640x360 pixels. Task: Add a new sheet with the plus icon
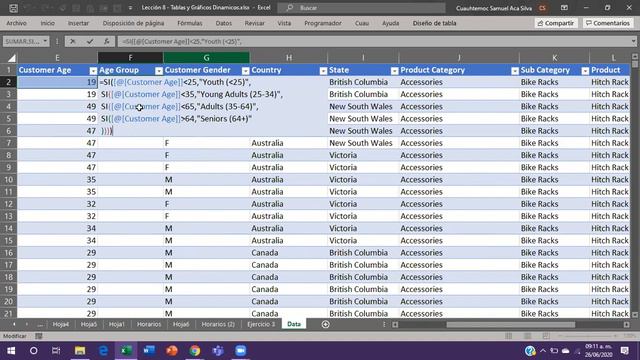pos(325,324)
